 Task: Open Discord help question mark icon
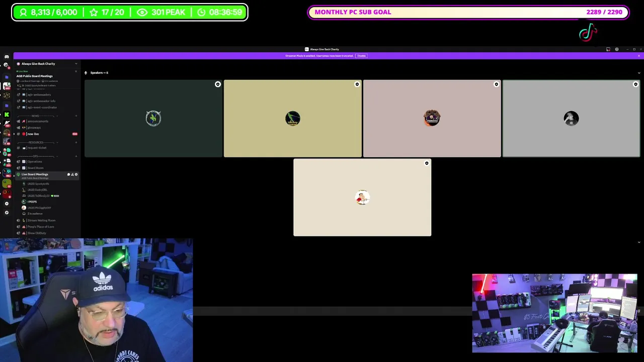pyautogui.click(x=617, y=49)
